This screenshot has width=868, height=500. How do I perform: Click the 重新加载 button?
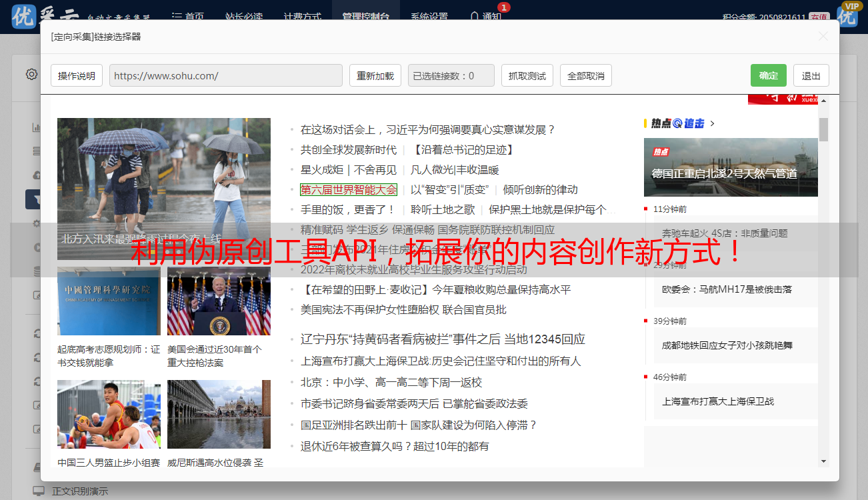coord(375,75)
